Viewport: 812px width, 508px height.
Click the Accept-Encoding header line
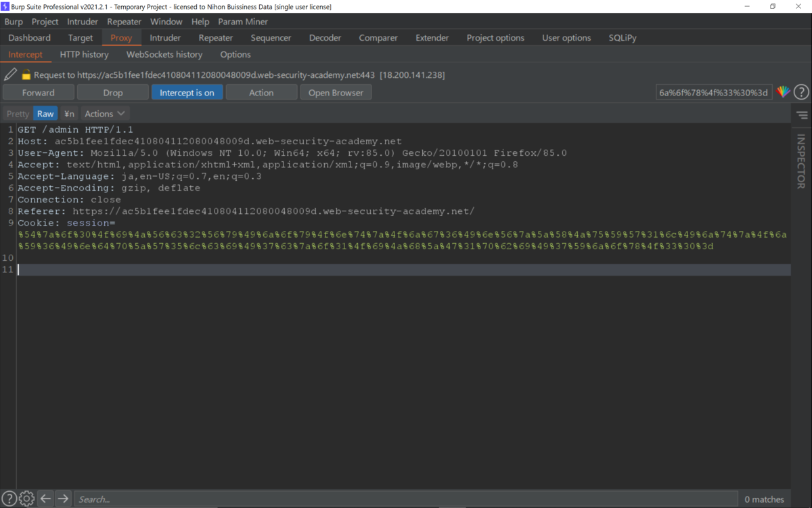109,188
